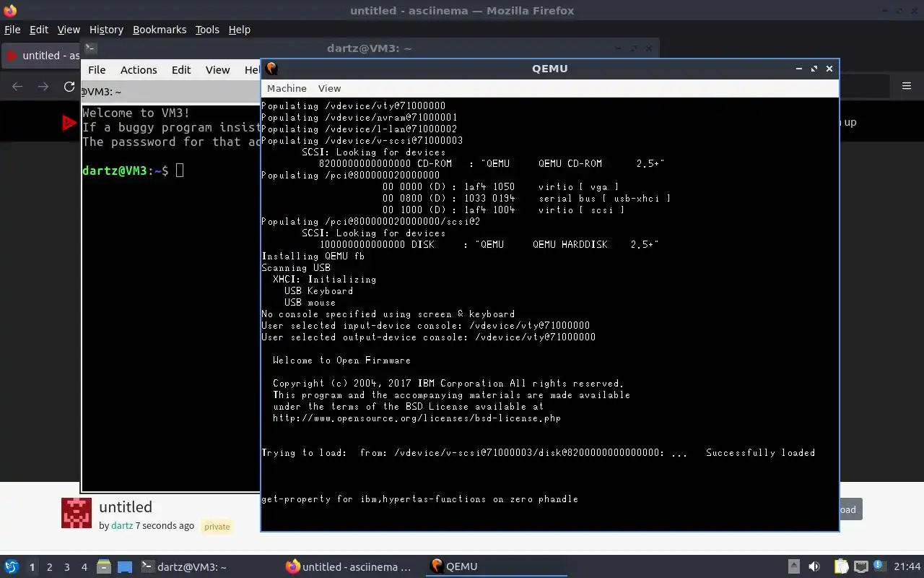Click the 'USB Keyboard' line in QEMU
Screen dimensions: 924x578
318,291
